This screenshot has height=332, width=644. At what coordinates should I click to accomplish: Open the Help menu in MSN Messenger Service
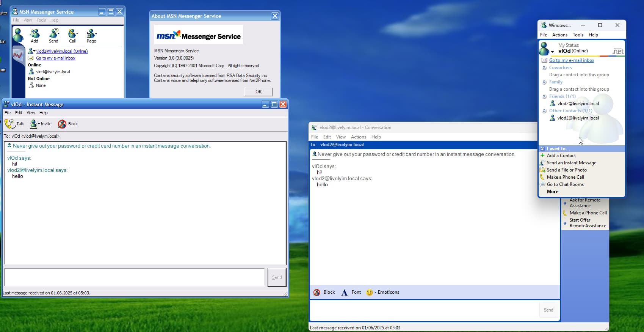point(55,20)
